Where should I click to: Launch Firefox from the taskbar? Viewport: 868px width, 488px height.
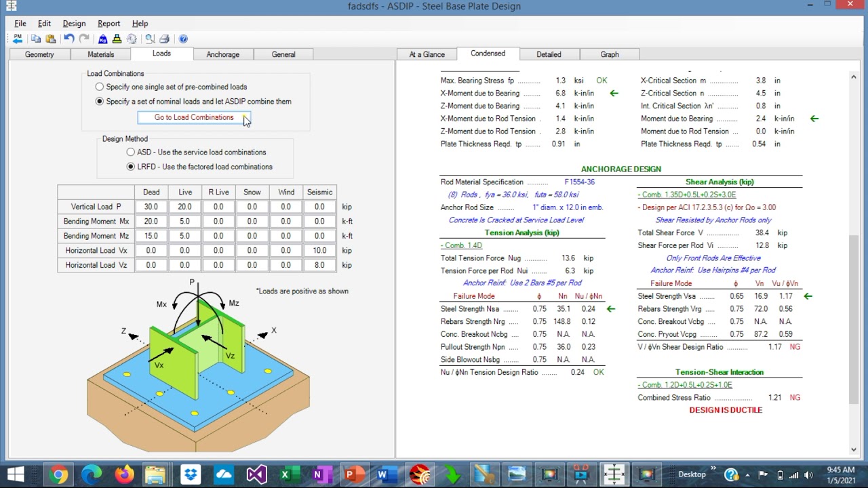tap(125, 474)
